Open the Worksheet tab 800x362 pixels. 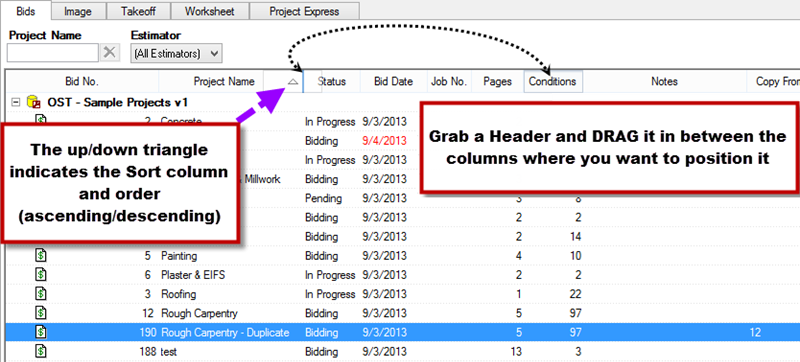coord(210,11)
